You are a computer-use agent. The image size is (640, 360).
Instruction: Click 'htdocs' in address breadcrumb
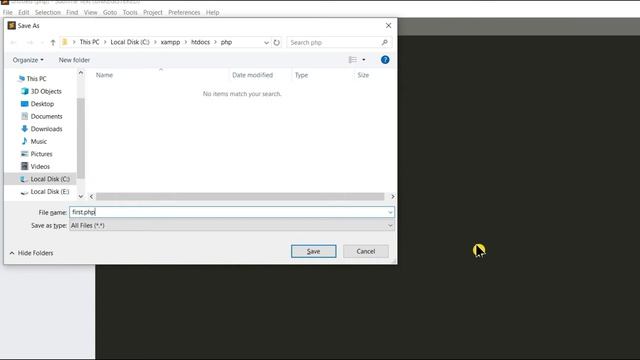coord(200,42)
